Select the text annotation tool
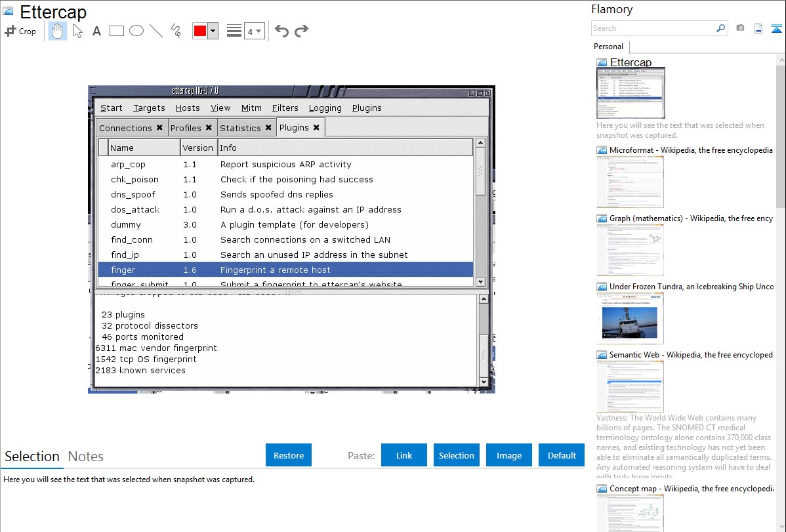The width and height of the screenshot is (786, 532). [96, 31]
